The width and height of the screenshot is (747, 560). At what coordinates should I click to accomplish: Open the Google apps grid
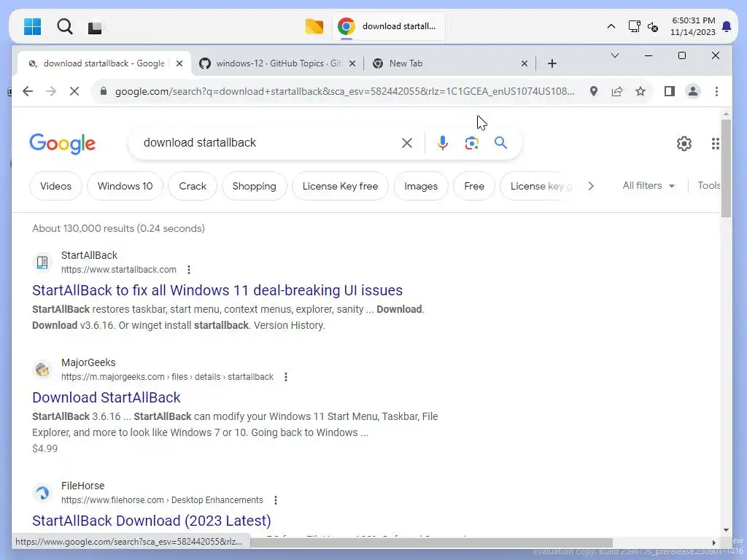(715, 144)
